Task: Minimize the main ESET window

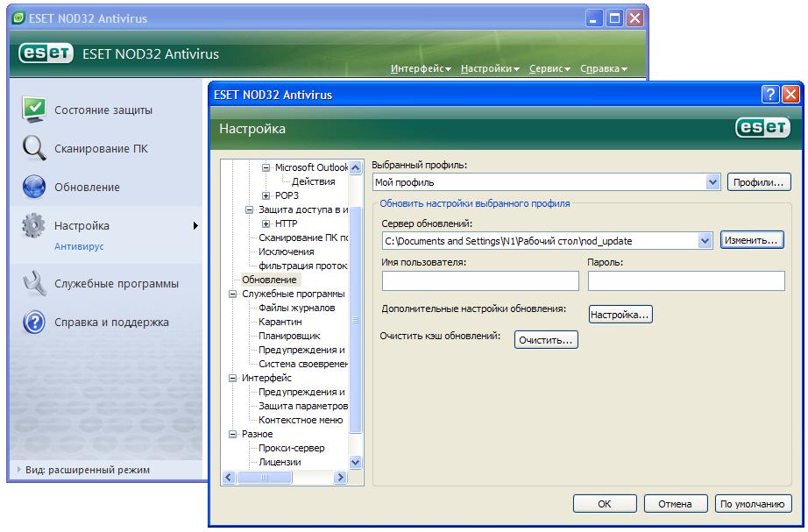Action: [x=593, y=18]
